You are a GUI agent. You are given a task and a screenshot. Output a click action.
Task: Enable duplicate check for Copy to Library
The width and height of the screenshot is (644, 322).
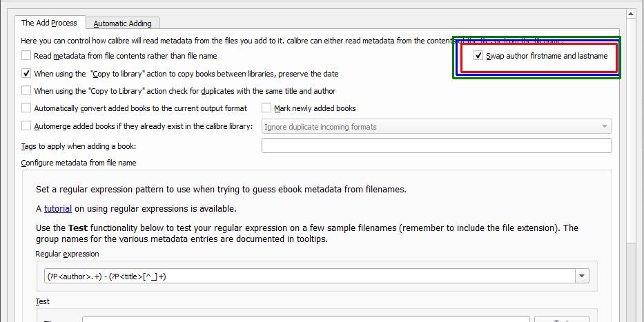tap(26, 90)
